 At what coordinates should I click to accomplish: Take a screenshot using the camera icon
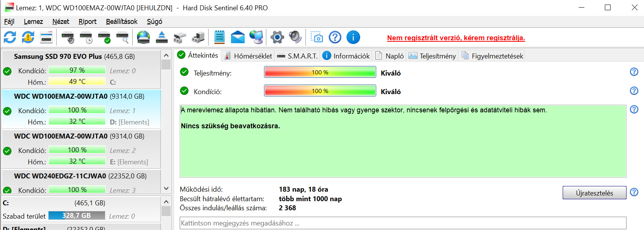316,37
